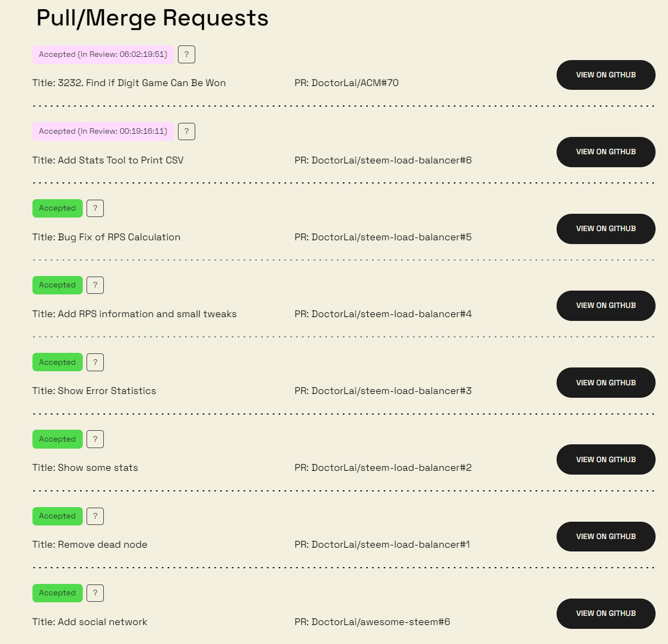Open help icon next to Add Stats Tool status
Viewport: 668px width, 644px height.
click(x=187, y=132)
